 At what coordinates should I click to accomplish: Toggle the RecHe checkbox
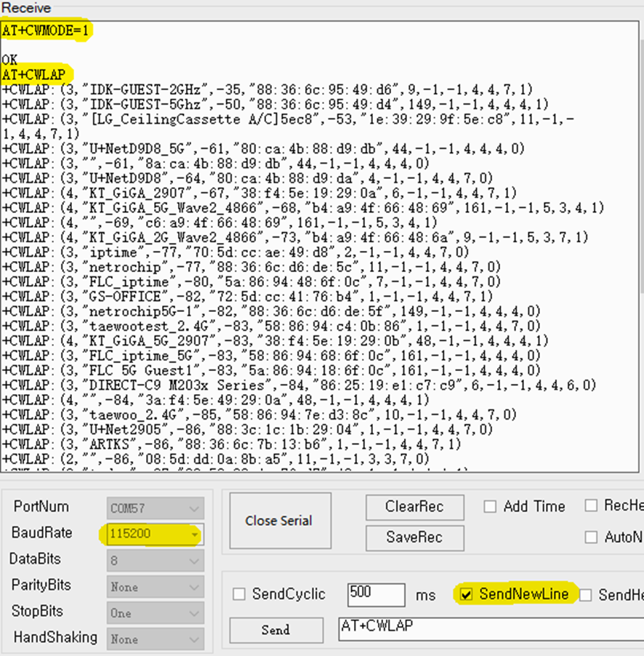click(x=591, y=505)
